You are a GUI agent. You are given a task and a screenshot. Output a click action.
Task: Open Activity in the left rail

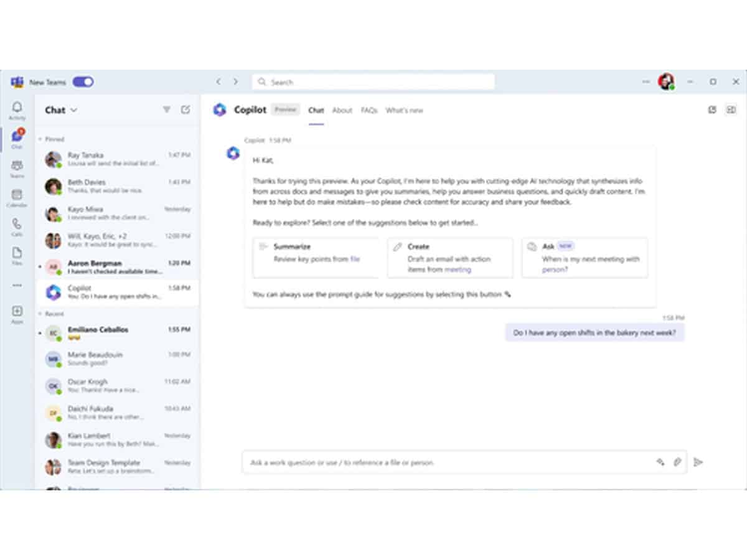tap(17, 111)
